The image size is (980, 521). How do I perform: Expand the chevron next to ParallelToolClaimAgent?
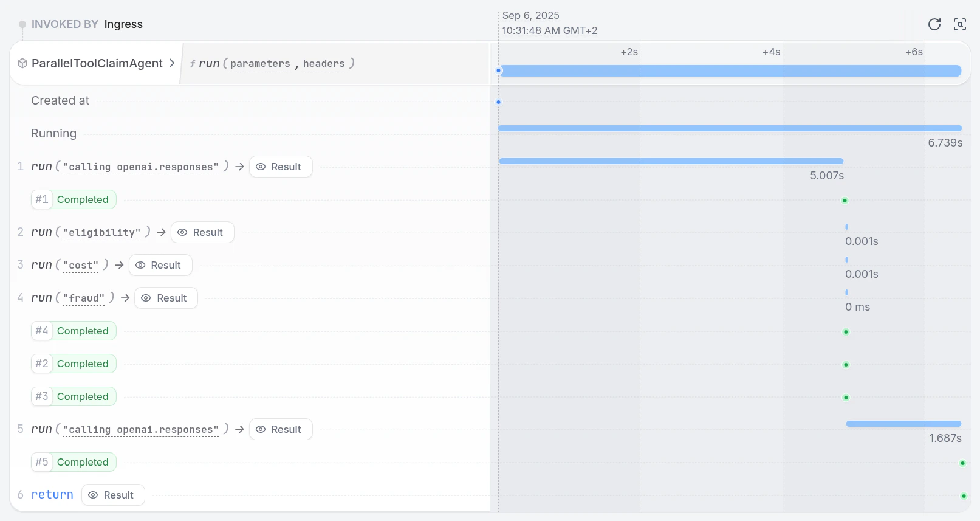tap(172, 63)
